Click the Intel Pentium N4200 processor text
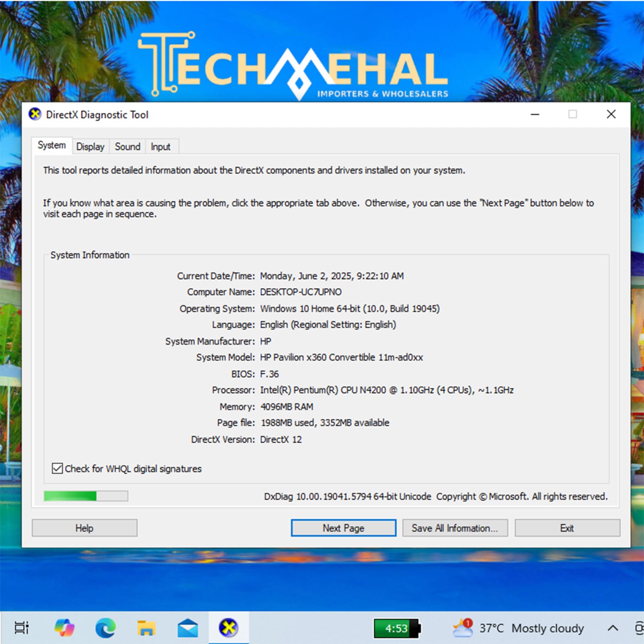Image resolution: width=644 pixels, height=644 pixels. (387, 390)
